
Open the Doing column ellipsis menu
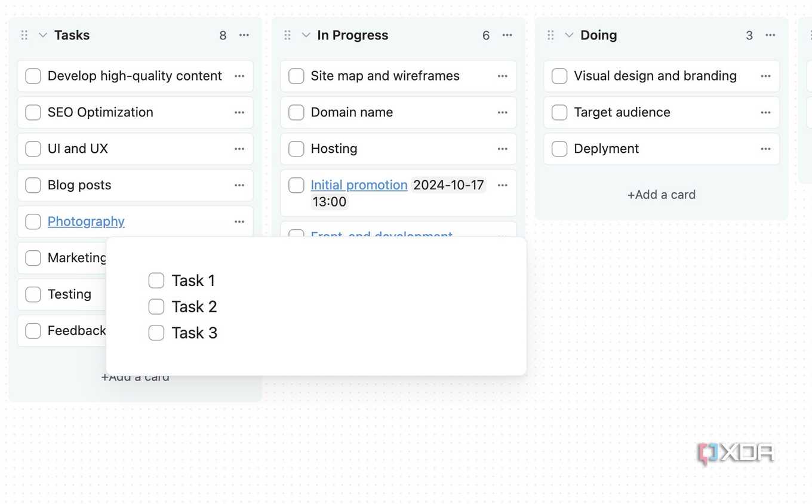click(770, 35)
